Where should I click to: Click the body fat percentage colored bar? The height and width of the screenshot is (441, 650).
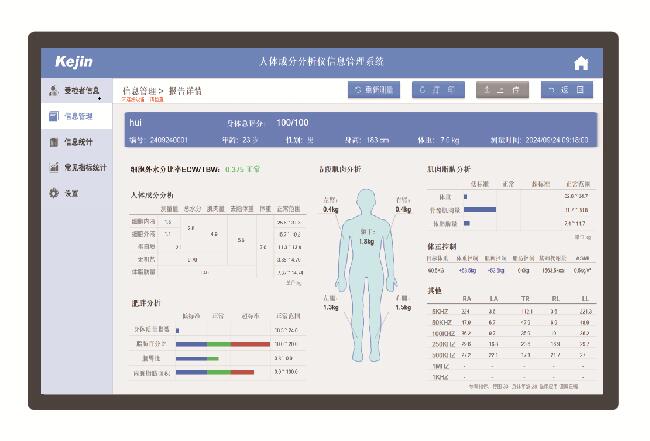223,343
